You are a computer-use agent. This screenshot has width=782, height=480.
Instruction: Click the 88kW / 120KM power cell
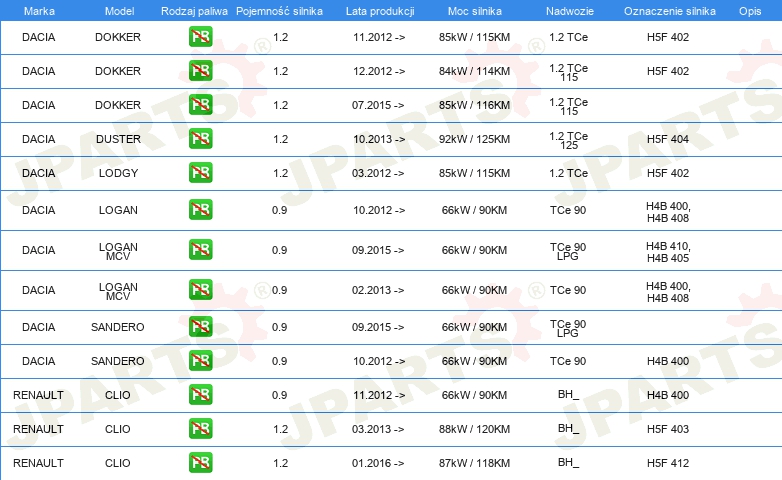[474, 429]
